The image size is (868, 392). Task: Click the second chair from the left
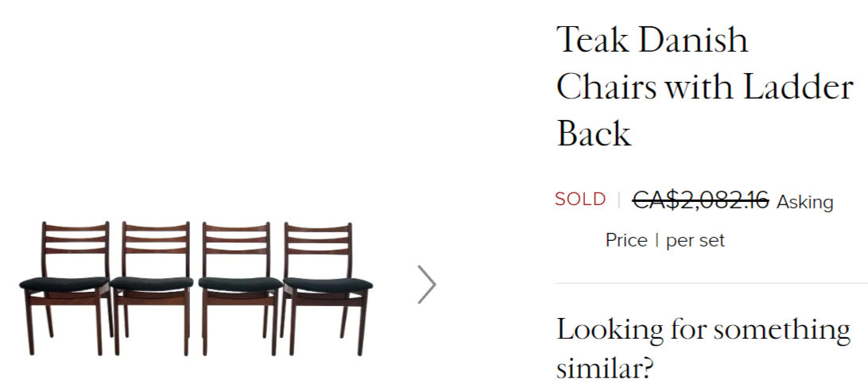153,286
